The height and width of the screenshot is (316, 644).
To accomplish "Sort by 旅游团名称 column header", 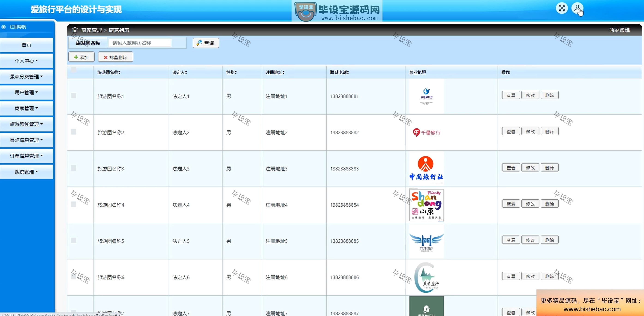I will (x=109, y=72).
